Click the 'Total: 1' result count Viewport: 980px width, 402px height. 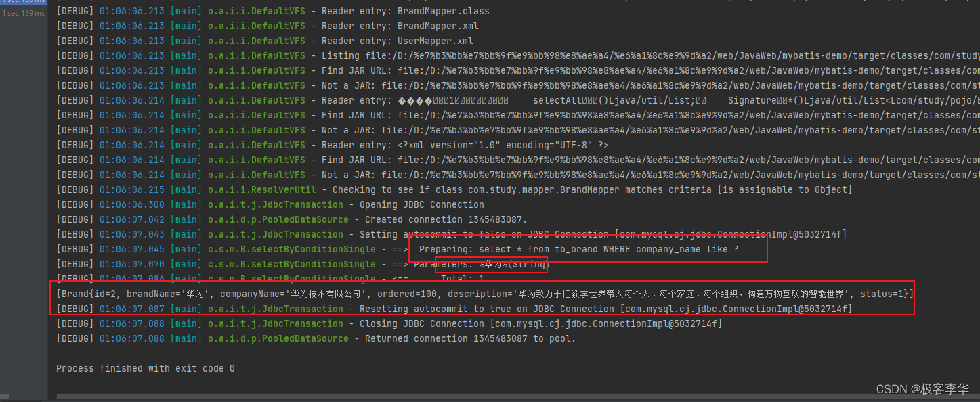(462, 279)
